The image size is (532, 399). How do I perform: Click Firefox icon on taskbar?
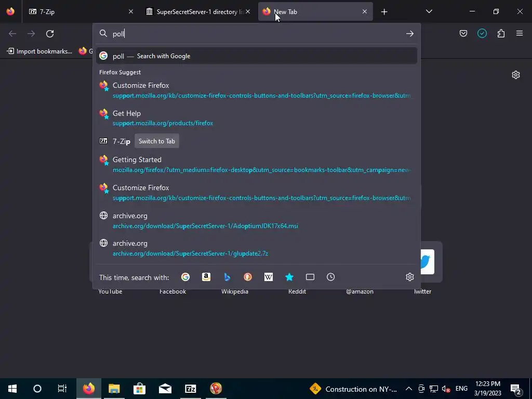pos(88,389)
